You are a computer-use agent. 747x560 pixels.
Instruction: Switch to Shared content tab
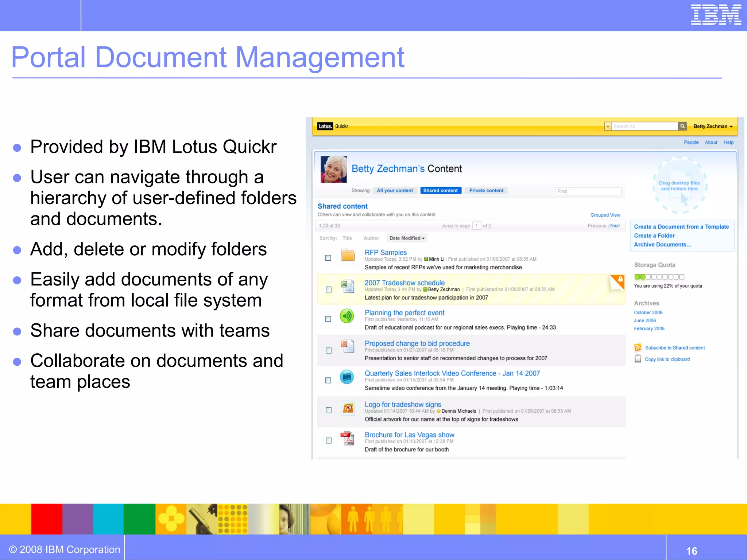coord(440,190)
